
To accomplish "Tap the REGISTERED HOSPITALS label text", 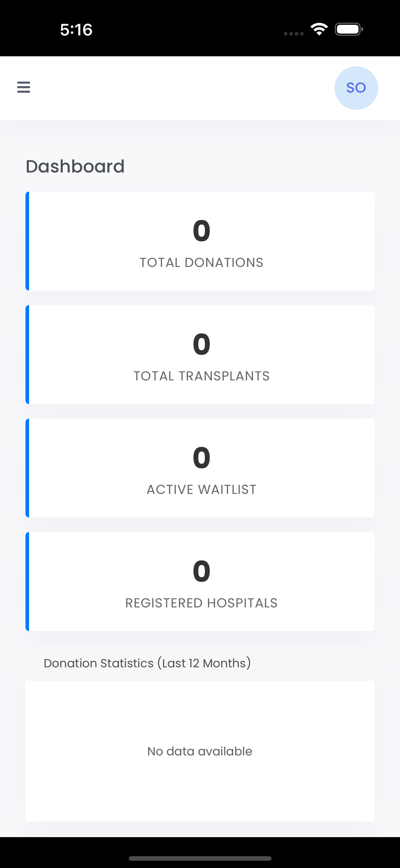I will [x=201, y=603].
